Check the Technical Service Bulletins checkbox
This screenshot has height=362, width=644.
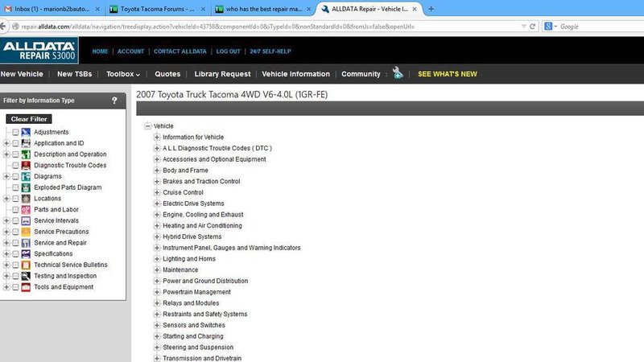[x=15, y=265]
